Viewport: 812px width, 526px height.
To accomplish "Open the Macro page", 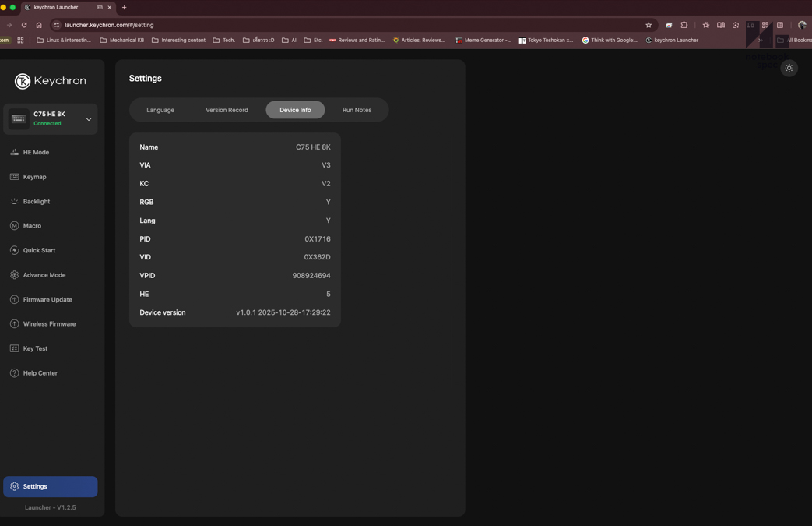I will [32, 226].
